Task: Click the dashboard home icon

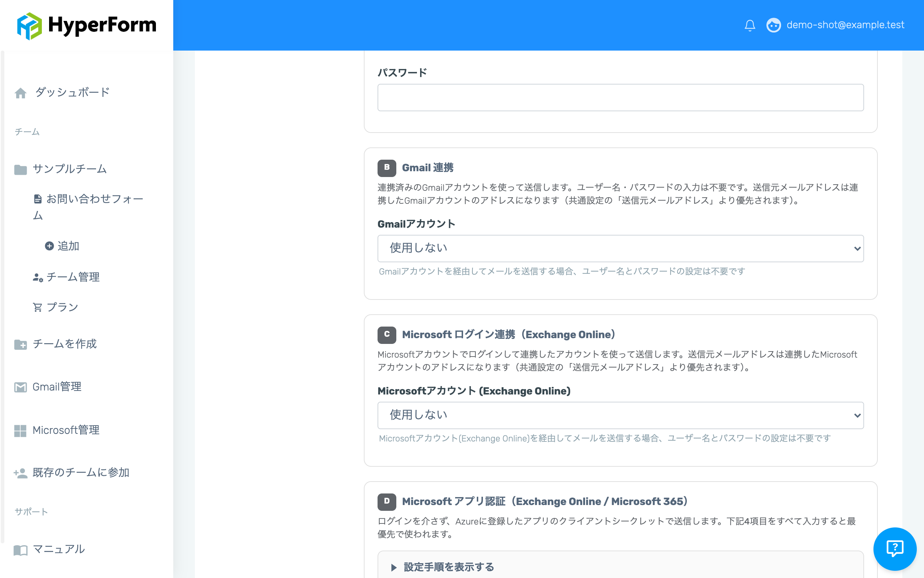Action: [21, 93]
